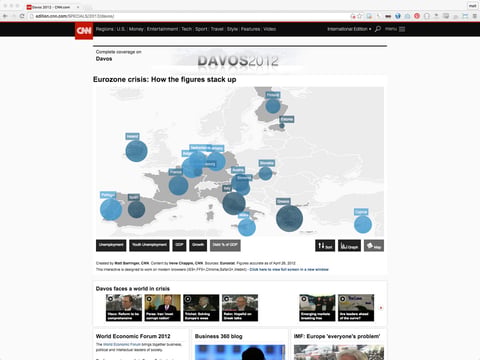Image resolution: width=480 pixels, height=360 pixels.
Task: Switch to Graph view button
Action: (349, 246)
